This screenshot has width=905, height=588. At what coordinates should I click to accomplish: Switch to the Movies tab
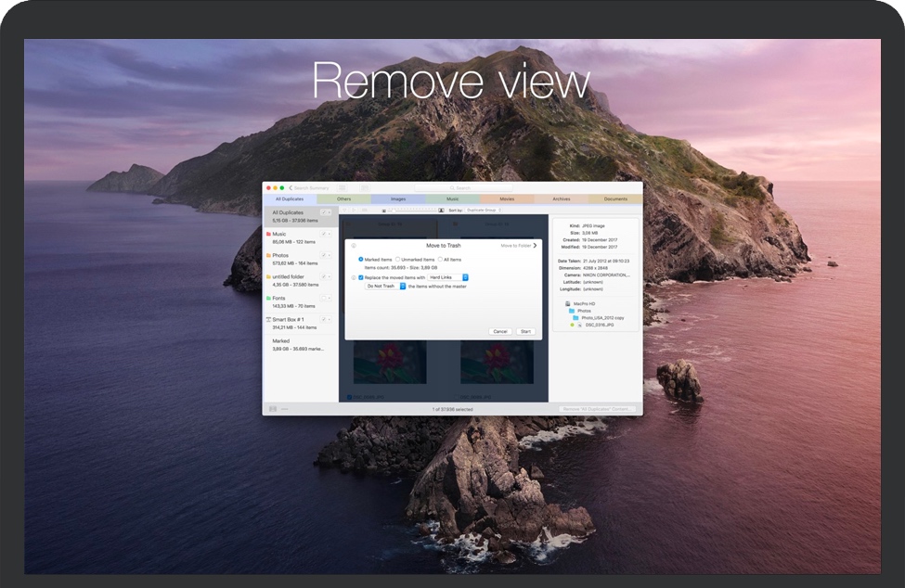coord(507,198)
